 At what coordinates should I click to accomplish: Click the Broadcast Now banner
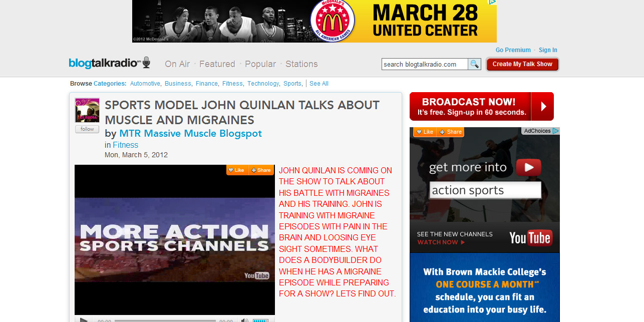click(482, 106)
